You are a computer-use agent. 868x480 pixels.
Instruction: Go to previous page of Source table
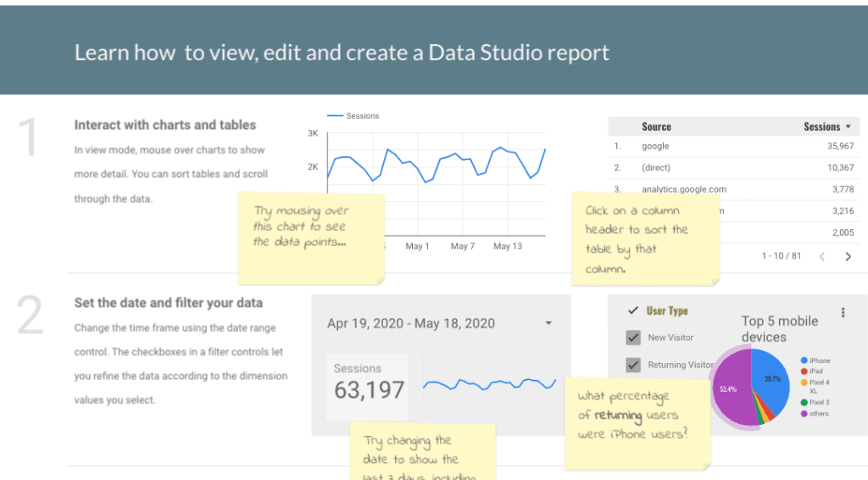point(821,256)
